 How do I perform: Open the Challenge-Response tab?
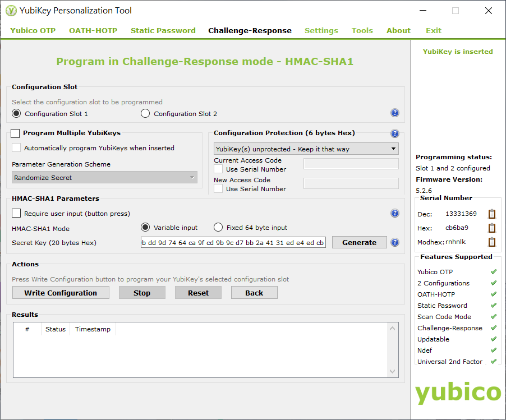[250, 31]
